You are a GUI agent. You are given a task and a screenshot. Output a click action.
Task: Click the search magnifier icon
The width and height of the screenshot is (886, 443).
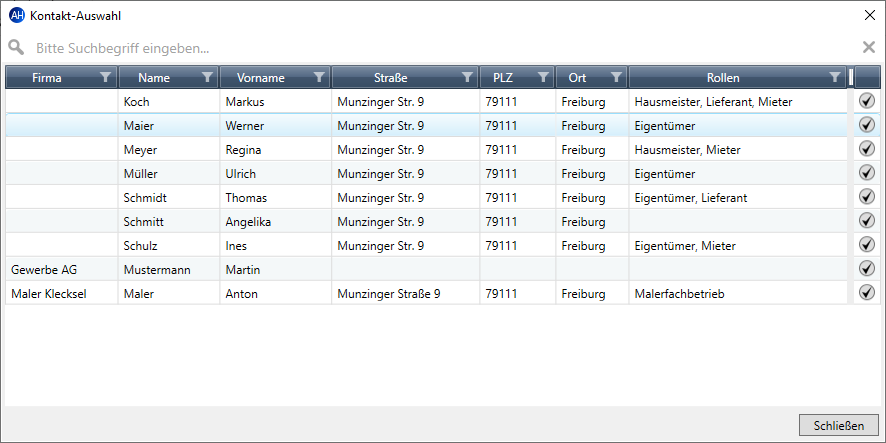point(16,47)
